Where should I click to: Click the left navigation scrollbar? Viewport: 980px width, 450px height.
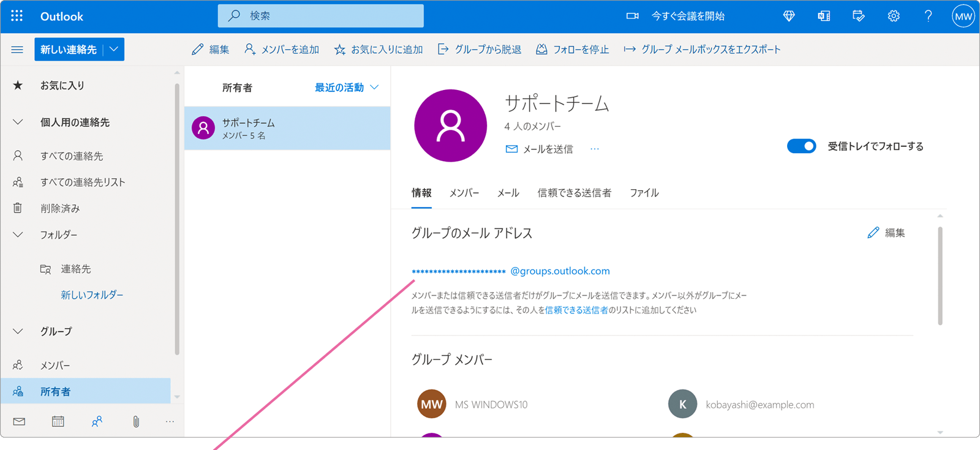[x=177, y=220]
